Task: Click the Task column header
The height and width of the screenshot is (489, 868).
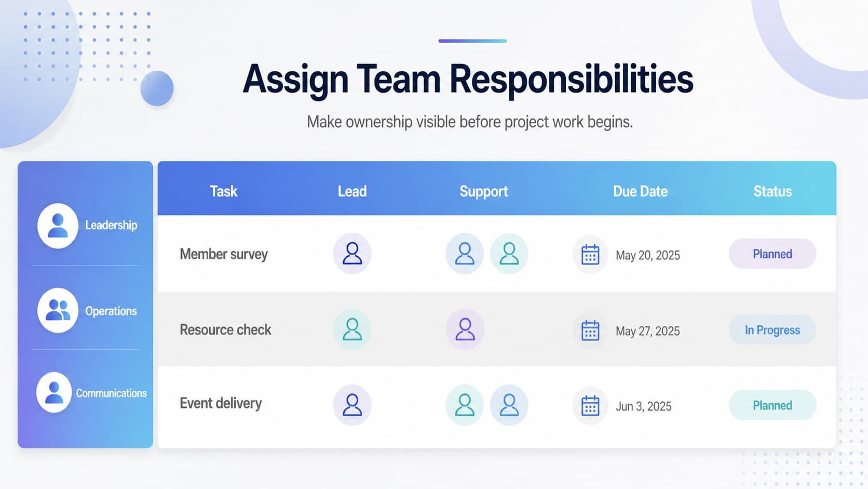Action: (x=223, y=191)
